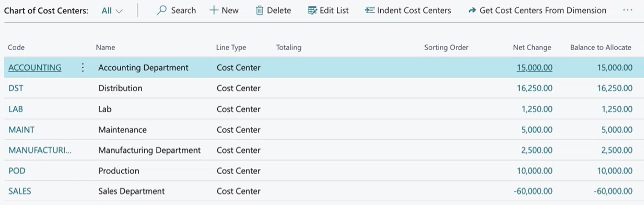644x205 pixels.
Task: Expand the All view filter dropdown
Action: coord(112,11)
